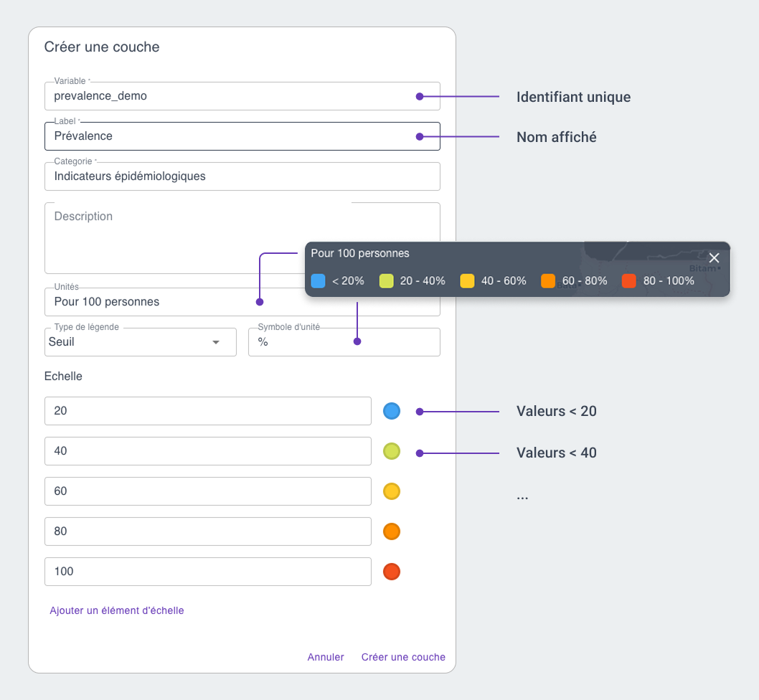Click the Echelle section heading

tap(63, 376)
